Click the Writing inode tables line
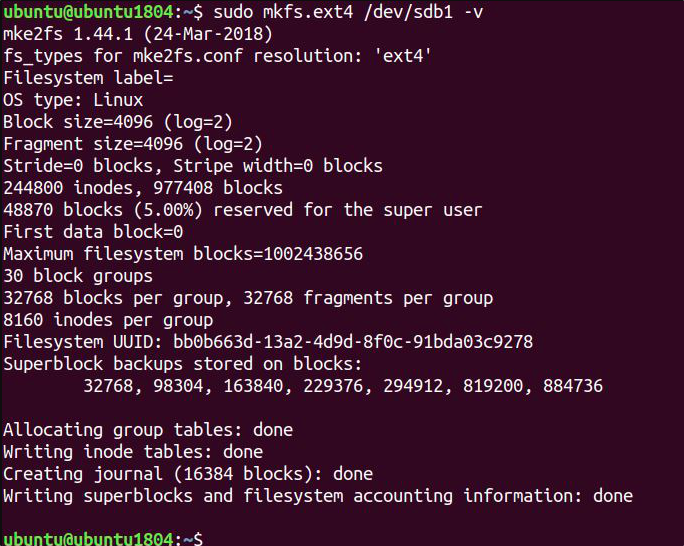 click(x=133, y=452)
